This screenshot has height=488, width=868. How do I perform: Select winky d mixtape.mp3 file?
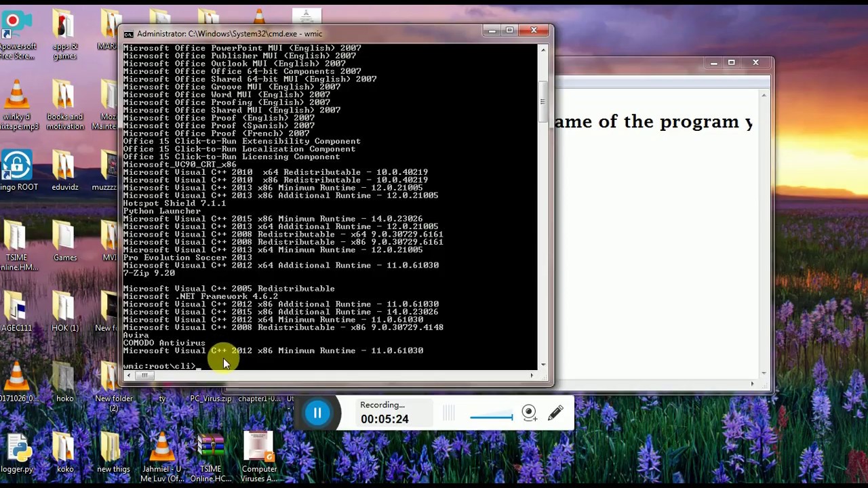pyautogui.click(x=18, y=106)
